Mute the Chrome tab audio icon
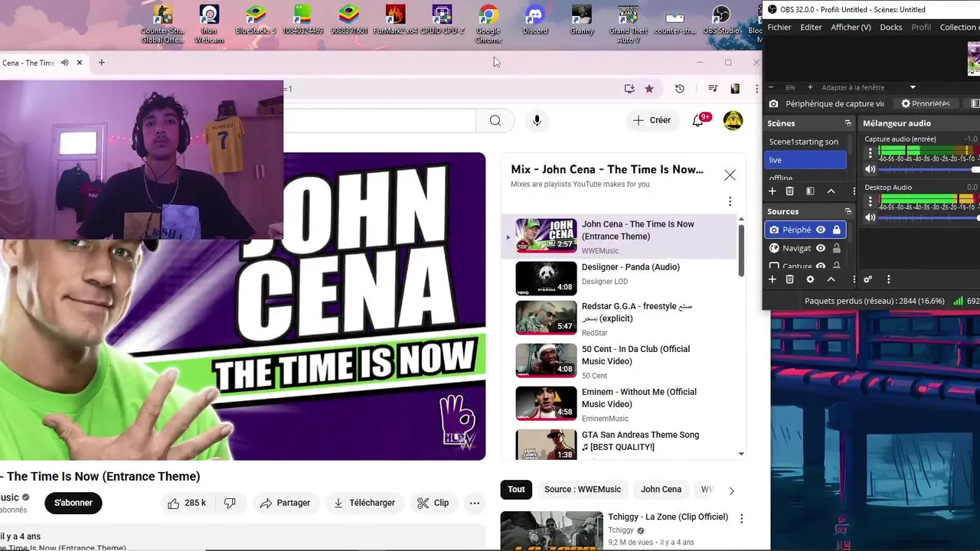This screenshot has height=551, width=980. pyautogui.click(x=65, y=63)
